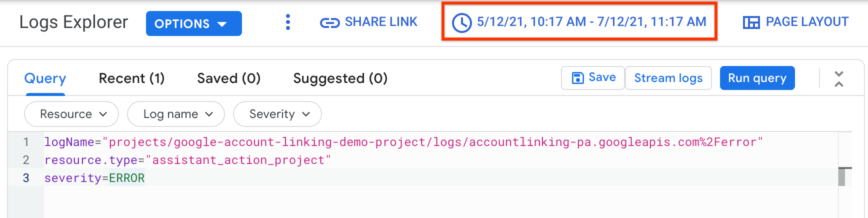Viewport: 868px width, 218px height.
Task: Collapse the query pane with chevrons icon
Action: (839, 78)
